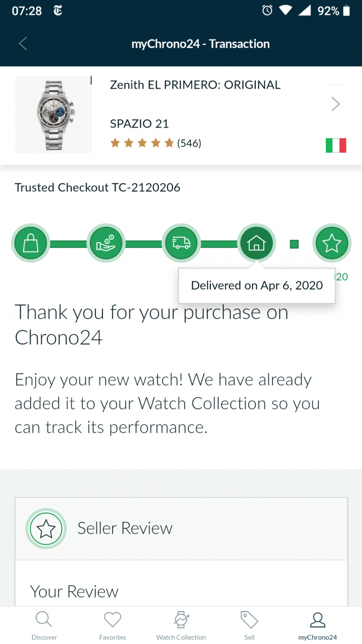The height and width of the screenshot is (644, 362).
Task: Select the star review step icon
Action: (332, 243)
